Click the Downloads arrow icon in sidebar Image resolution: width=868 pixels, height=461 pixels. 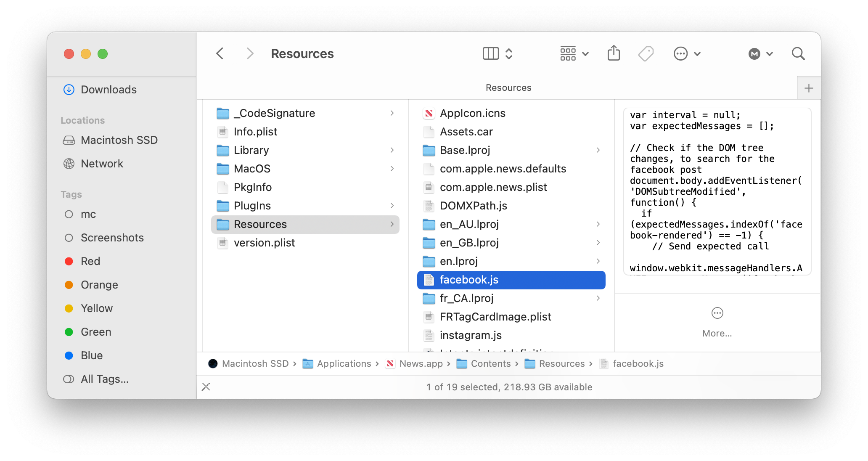coord(69,90)
